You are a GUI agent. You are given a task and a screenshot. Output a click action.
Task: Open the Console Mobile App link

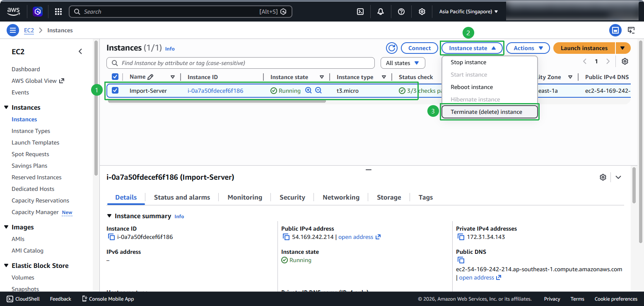coord(108,299)
